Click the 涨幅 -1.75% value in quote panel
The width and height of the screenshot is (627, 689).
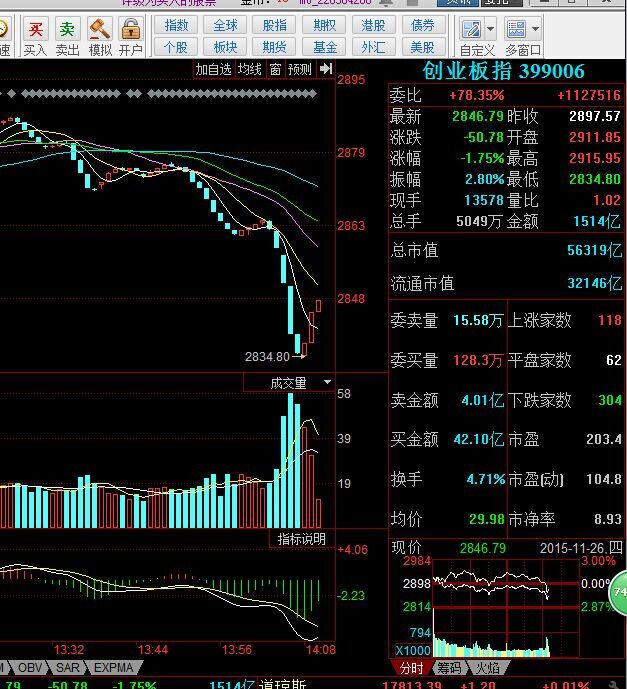pos(482,158)
